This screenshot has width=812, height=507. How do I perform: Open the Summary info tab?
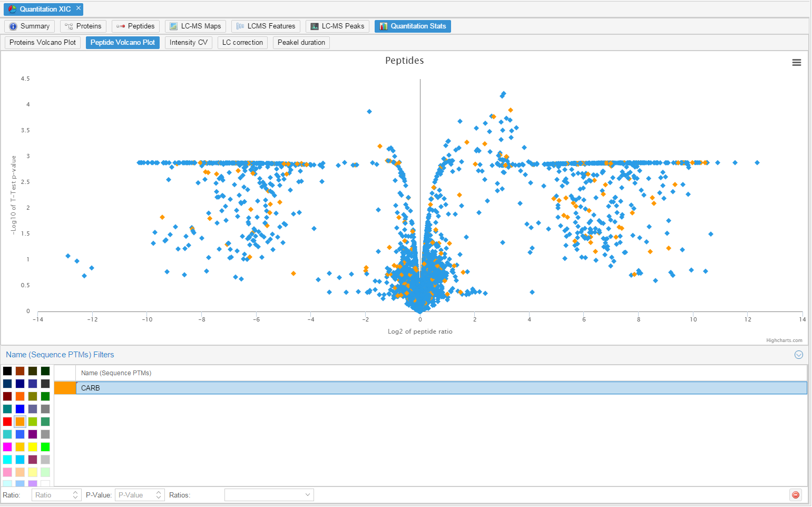(30, 26)
